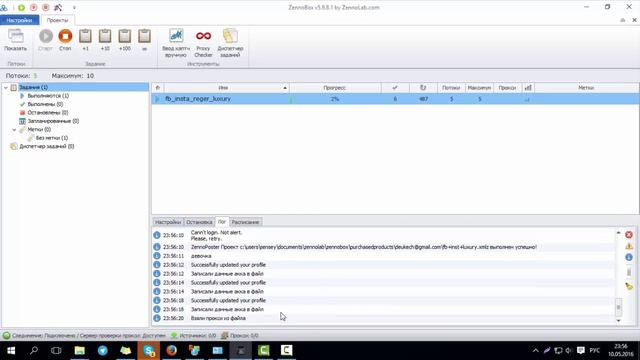Switch to Настройки ribbon tab
Screen dimensions: 640x360
click(19, 20)
